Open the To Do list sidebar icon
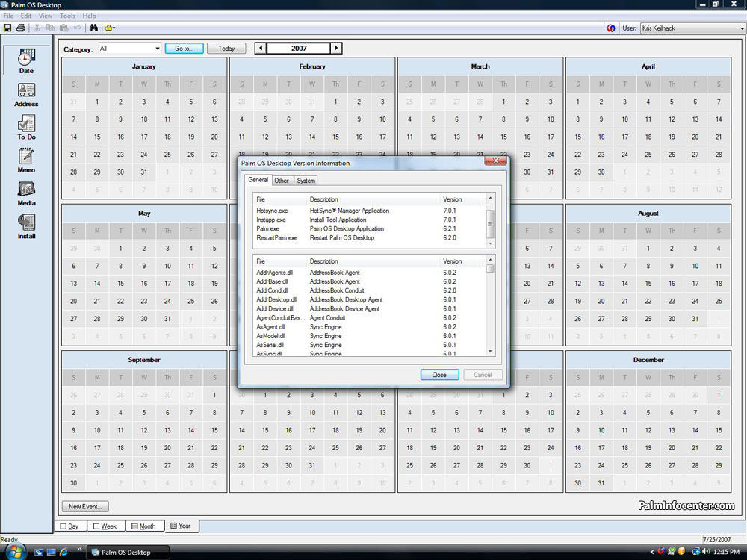747x560 pixels. click(x=26, y=127)
